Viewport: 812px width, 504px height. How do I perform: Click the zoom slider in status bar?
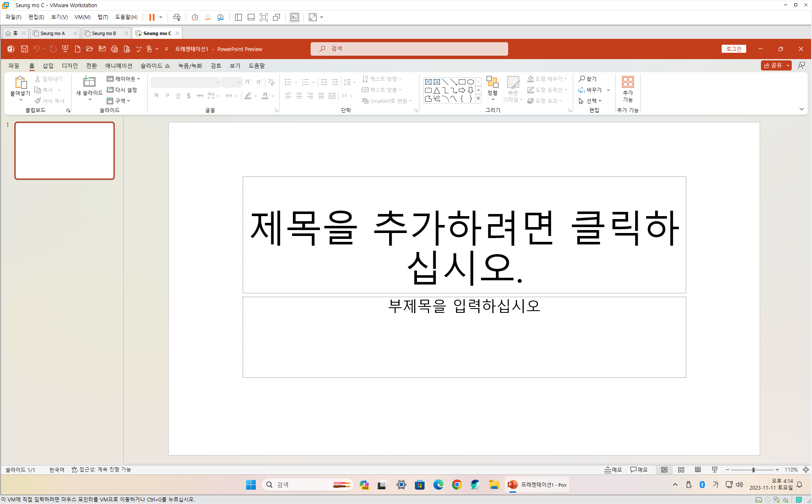tap(753, 470)
